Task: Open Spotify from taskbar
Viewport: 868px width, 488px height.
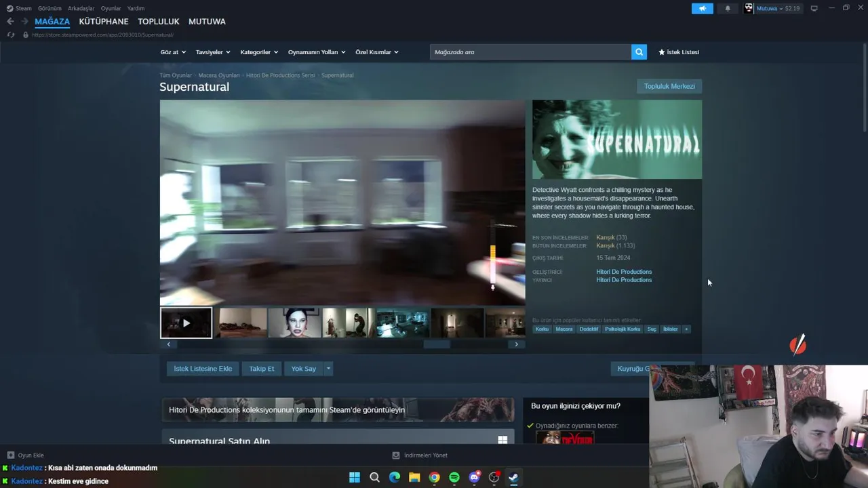Action: (454, 477)
